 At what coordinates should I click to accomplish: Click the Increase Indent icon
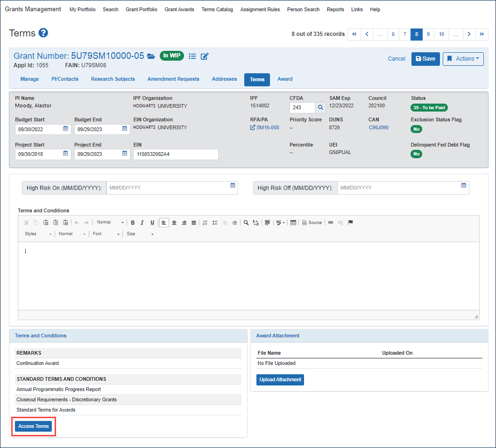click(234, 223)
